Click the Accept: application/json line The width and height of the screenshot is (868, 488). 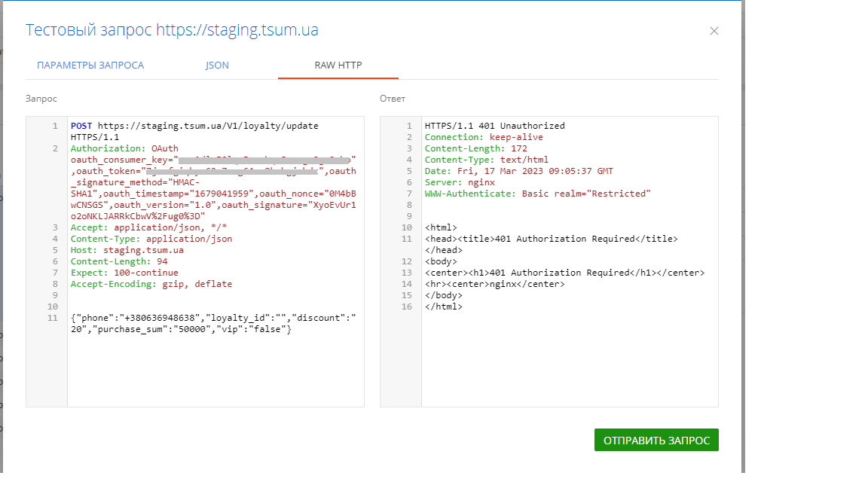[x=149, y=227]
